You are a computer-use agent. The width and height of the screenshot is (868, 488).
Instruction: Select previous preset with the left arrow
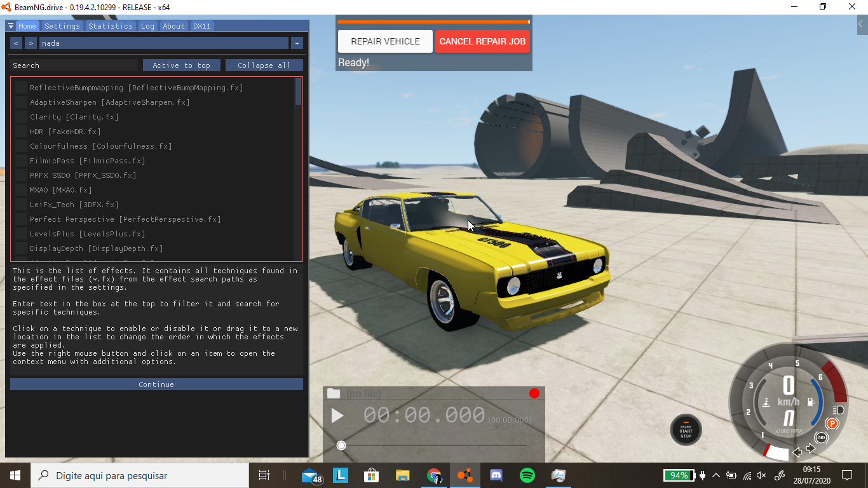pyautogui.click(x=17, y=43)
